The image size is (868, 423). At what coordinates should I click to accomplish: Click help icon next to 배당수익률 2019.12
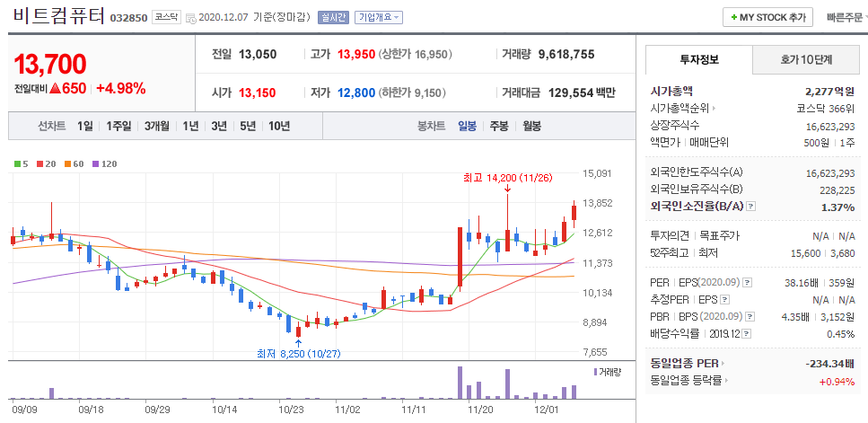click(x=748, y=334)
